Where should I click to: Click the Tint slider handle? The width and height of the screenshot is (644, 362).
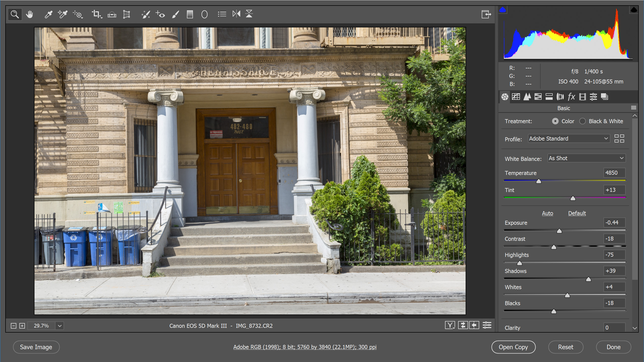(573, 198)
